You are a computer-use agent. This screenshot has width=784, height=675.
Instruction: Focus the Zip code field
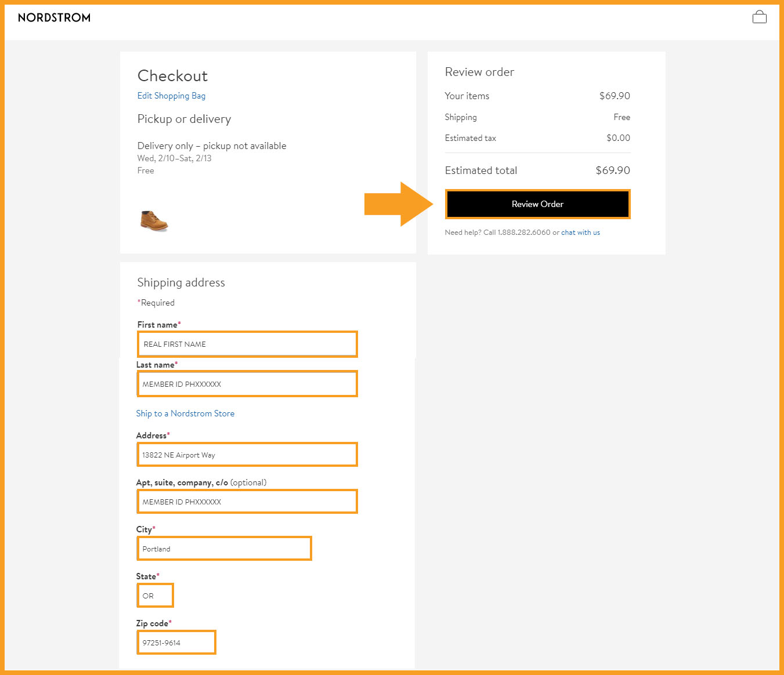click(x=176, y=643)
